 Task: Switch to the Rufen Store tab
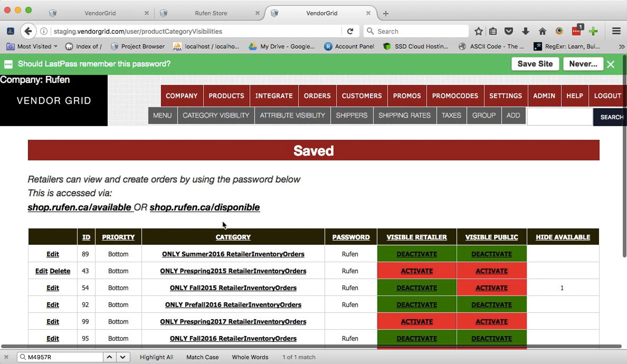(211, 13)
